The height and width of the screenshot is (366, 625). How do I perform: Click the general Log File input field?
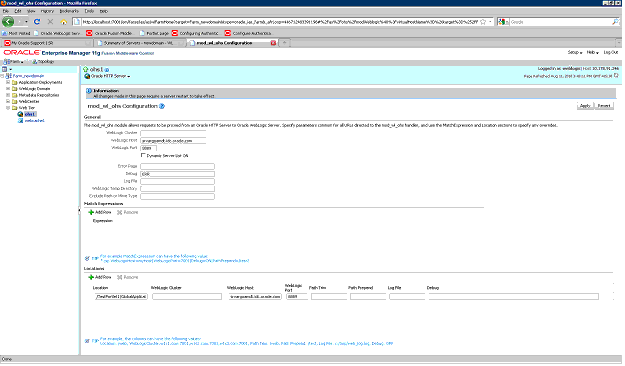tap(177, 181)
